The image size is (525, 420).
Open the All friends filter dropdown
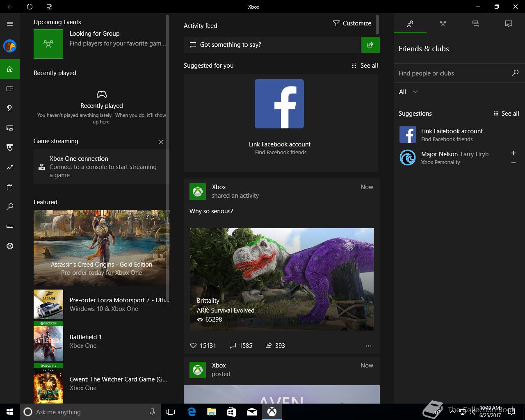pyautogui.click(x=409, y=92)
